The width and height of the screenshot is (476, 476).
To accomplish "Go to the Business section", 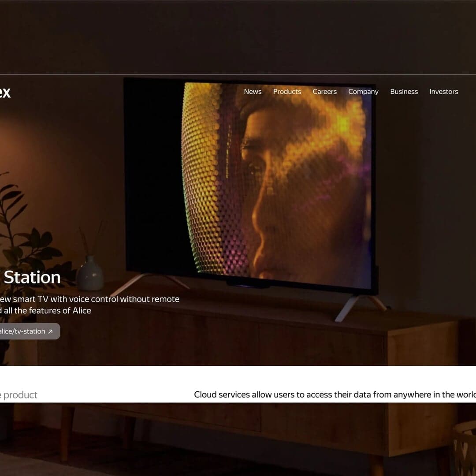I will click(404, 92).
